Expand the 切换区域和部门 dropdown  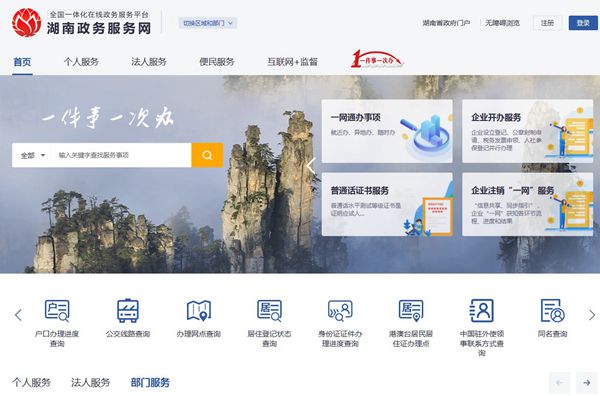click(208, 23)
